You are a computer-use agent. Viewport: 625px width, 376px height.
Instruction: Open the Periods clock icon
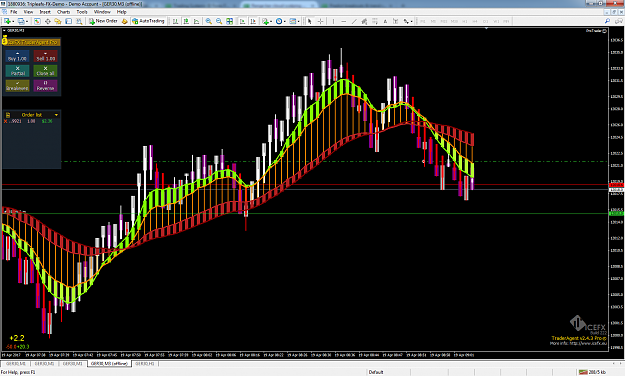coord(279,21)
